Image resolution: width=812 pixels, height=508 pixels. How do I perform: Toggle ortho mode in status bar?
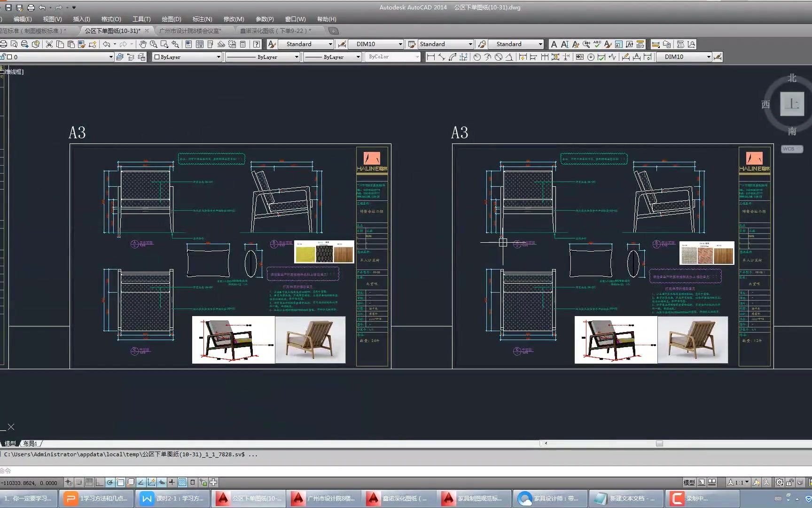pyautogui.click(x=99, y=482)
